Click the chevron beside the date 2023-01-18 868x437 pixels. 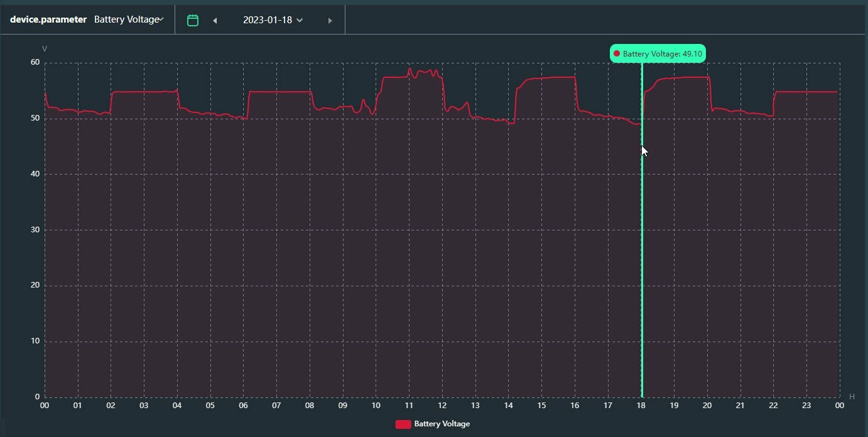(x=300, y=20)
